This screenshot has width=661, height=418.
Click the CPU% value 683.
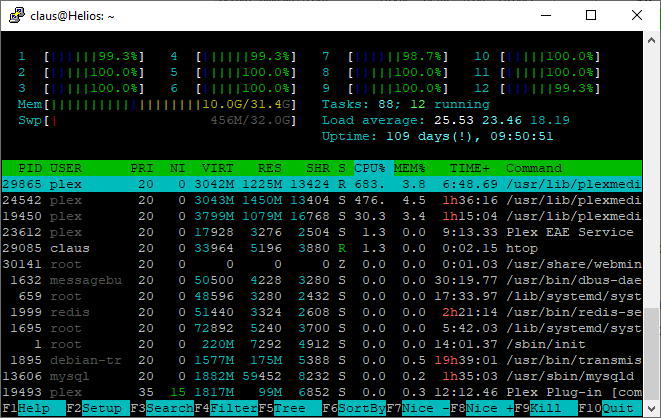pyautogui.click(x=370, y=184)
